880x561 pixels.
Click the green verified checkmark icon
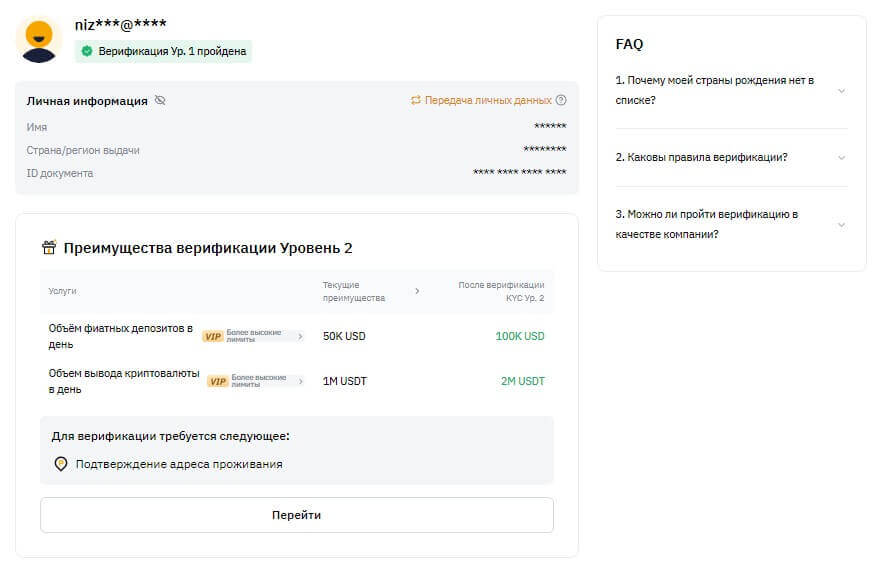click(87, 51)
